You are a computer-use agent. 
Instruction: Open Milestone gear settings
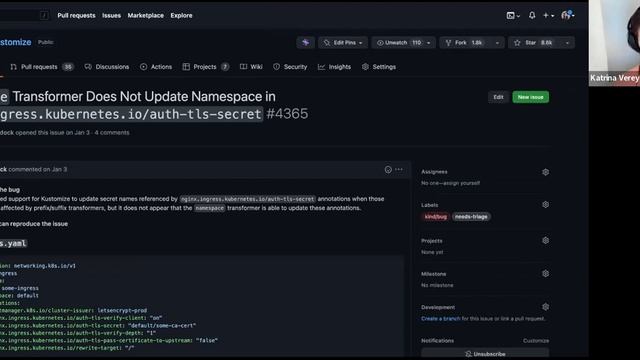tap(545, 274)
